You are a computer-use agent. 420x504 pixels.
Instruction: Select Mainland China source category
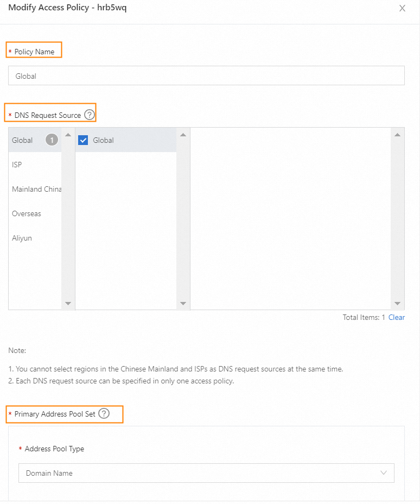pyautogui.click(x=36, y=189)
